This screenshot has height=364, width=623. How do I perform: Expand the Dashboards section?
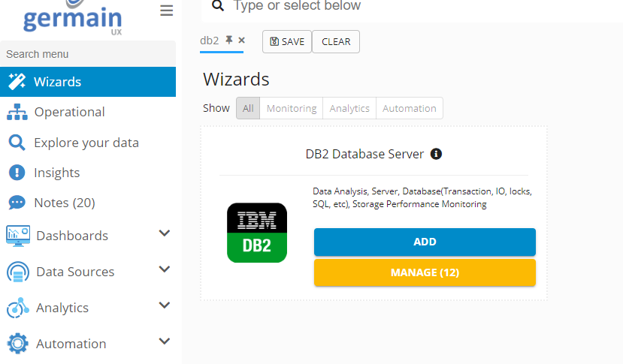coord(165,234)
